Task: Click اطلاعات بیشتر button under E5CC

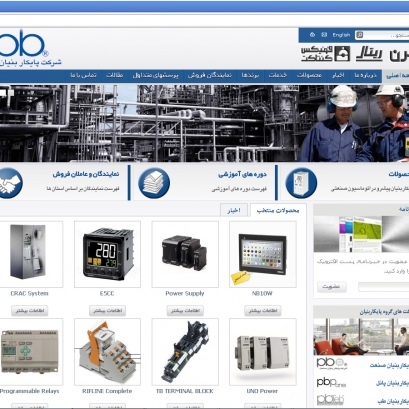Action: tap(107, 311)
